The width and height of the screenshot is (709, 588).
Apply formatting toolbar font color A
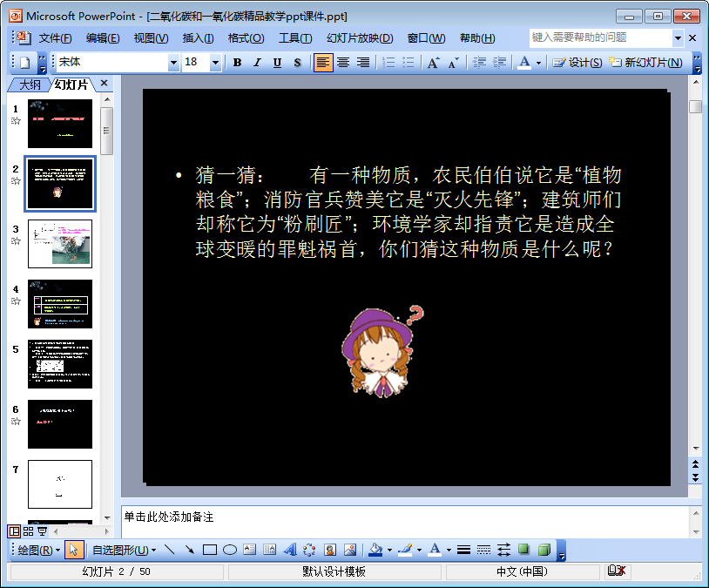pos(524,63)
